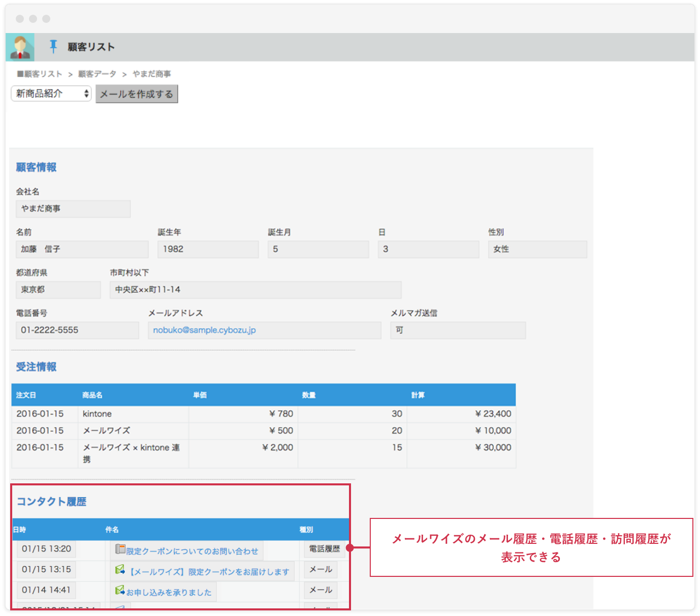Open お申し込みを承りました mail entry

[169, 593]
